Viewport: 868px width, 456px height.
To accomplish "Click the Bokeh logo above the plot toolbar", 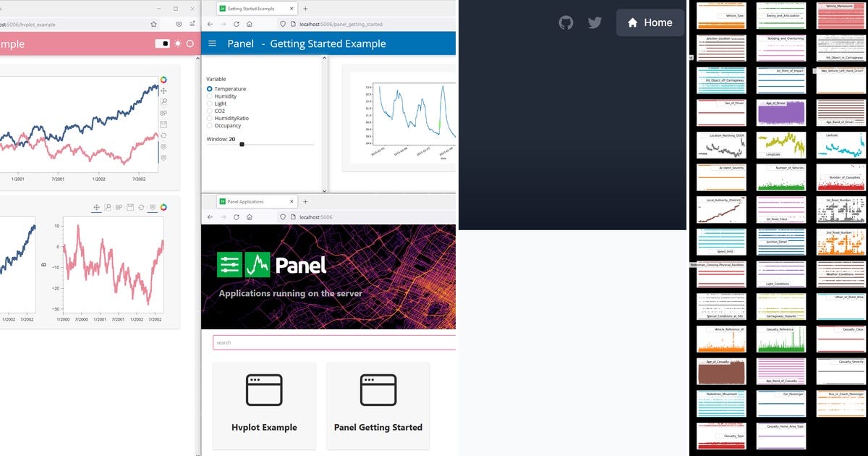I will pos(164,79).
